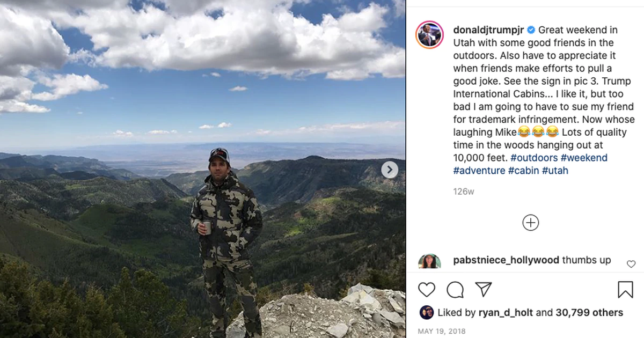Open comments via speech bubble icon
The height and width of the screenshot is (338, 644).
(455, 290)
